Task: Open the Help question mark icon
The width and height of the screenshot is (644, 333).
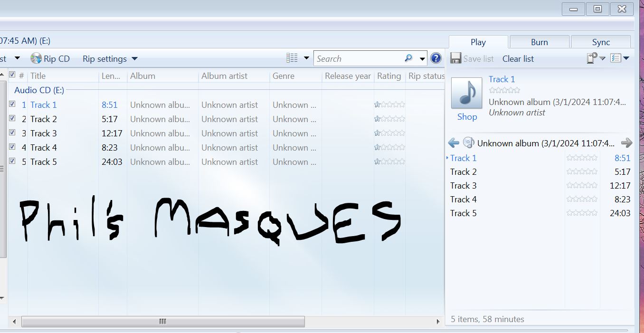Action: (436, 58)
